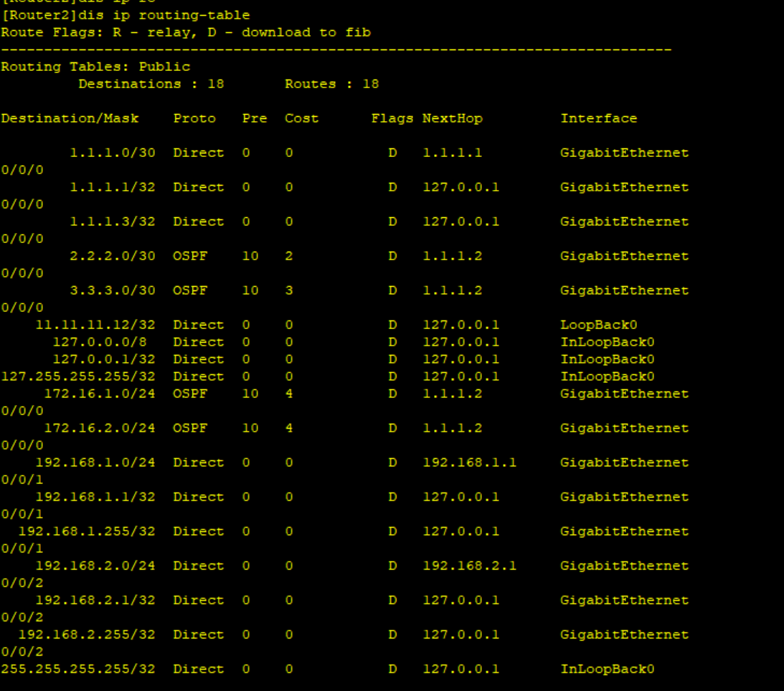Click the Interface column header
The image size is (784, 691).
pos(598,118)
